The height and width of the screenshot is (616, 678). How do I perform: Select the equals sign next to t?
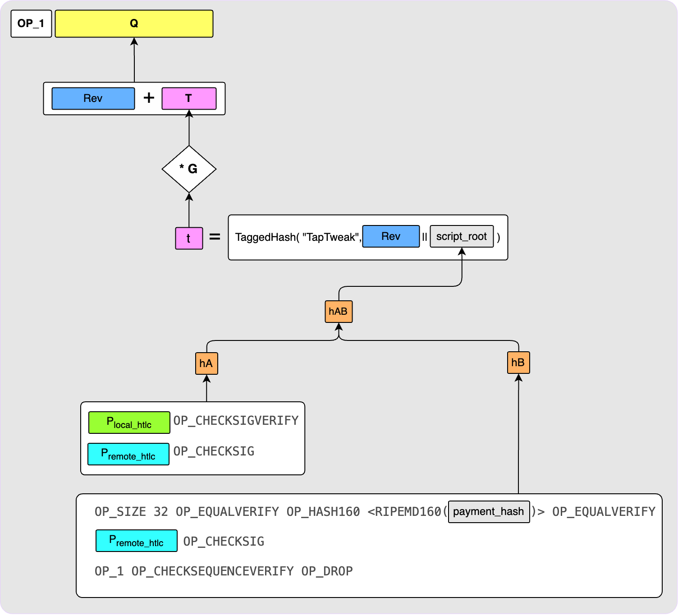tap(215, 237)
